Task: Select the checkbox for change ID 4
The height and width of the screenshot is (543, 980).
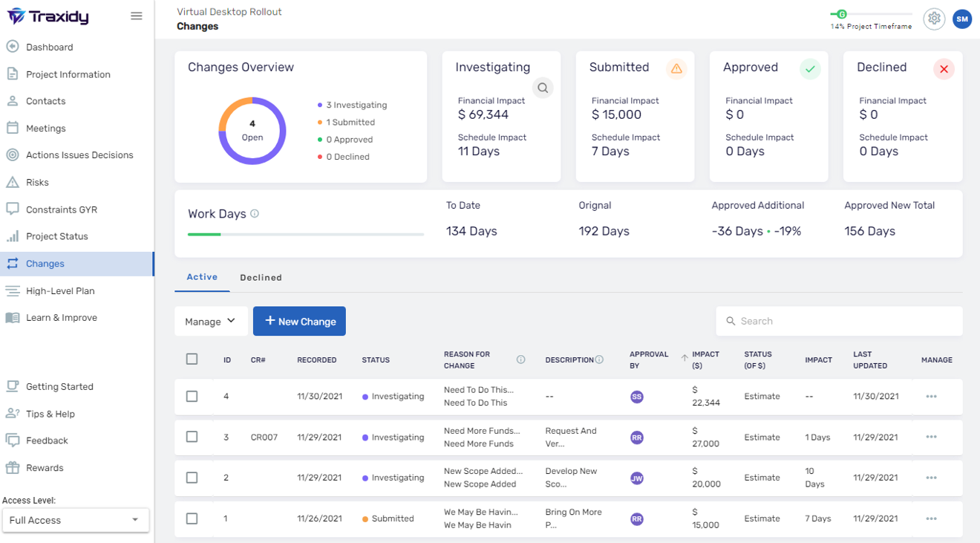Action: point(192,396)
